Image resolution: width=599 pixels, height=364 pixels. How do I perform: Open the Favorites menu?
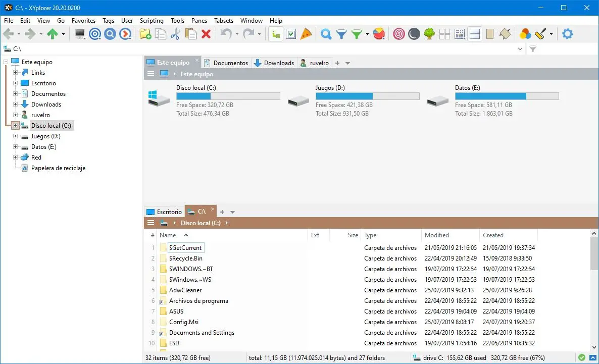(x=84, y=21)
